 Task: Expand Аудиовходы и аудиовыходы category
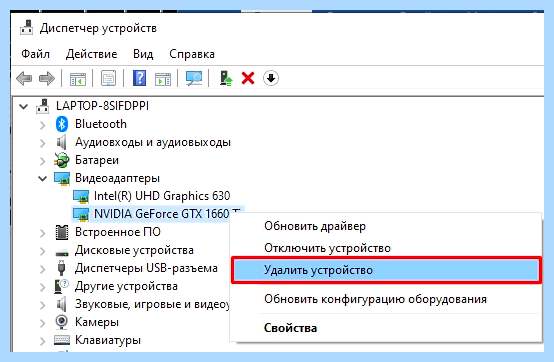coord(42,143)
